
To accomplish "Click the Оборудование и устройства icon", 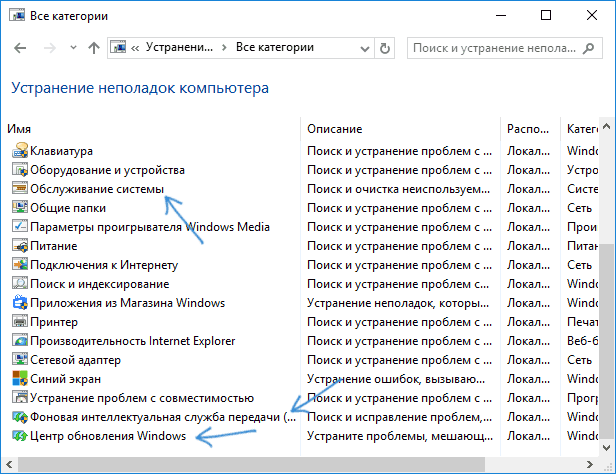I will point(20,170).
